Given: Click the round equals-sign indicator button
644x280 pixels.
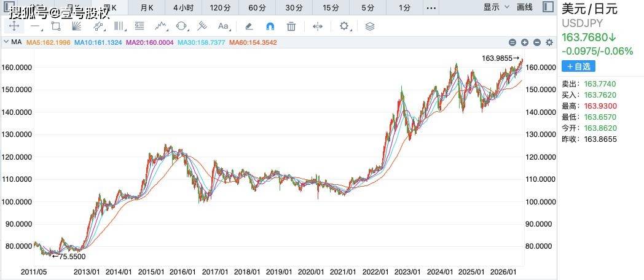Looking at the screenshot, I should (512, 42).
